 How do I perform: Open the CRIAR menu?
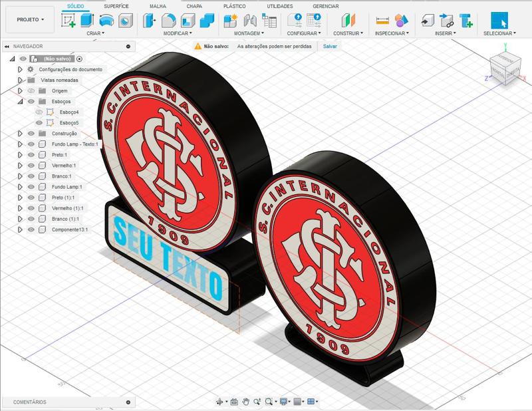pos(95,33)
